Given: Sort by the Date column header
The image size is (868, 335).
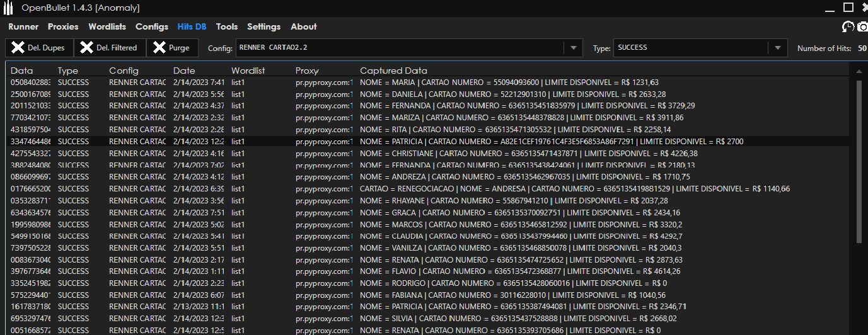Looking at the screenshot, I should [x=184, y=71].
